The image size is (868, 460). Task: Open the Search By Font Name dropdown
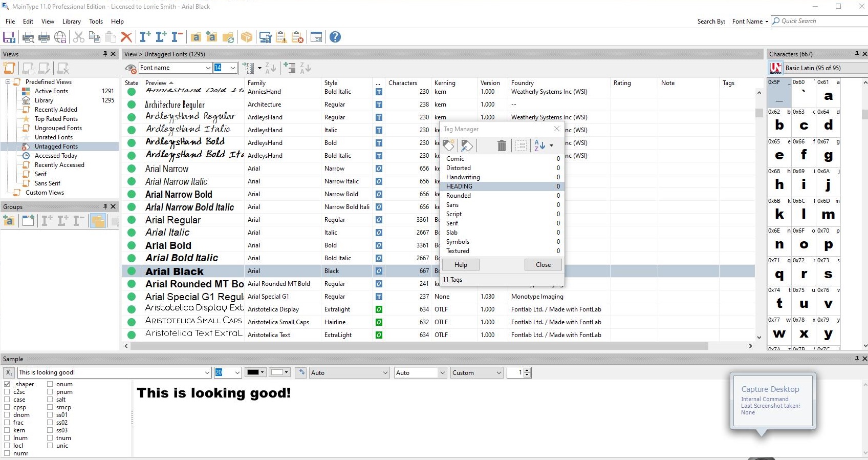coord(750,22)
